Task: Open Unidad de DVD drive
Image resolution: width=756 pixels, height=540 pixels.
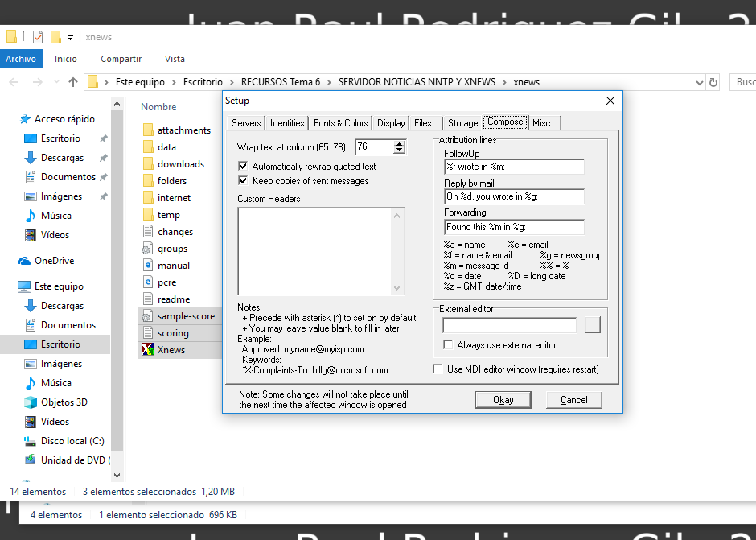Action: coord(67,460)
